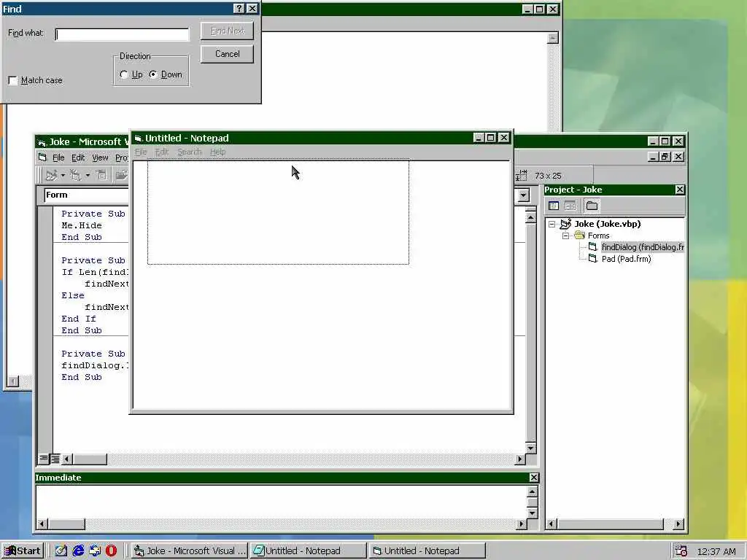Select the Down direction radio button
Image resolution: width=747 pixels, height=560 pixels.
point(153,75)
